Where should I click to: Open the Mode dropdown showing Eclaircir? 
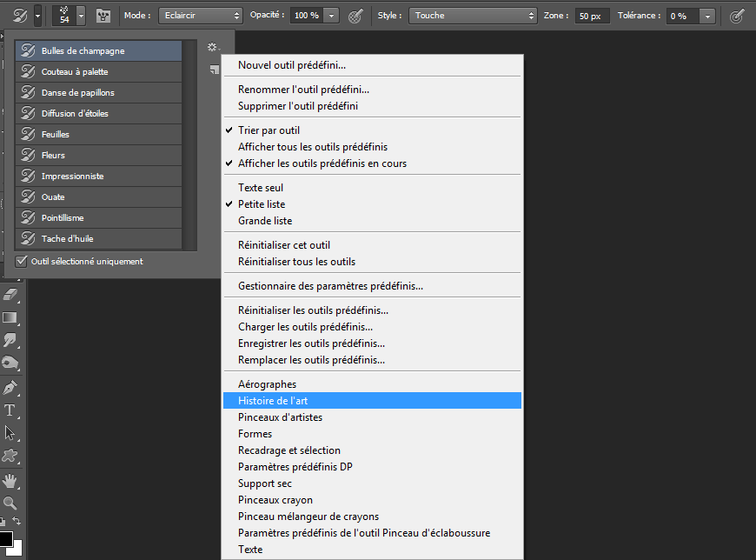(201, 16)
